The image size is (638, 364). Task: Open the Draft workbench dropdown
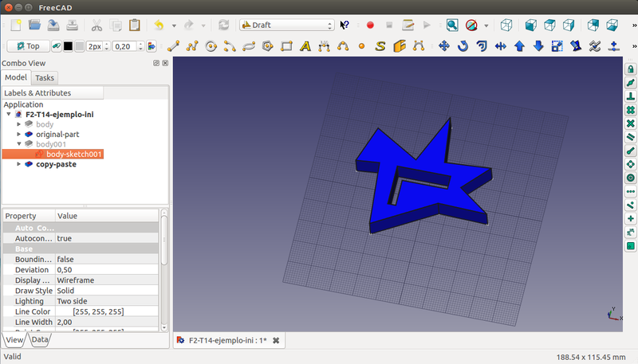pos(286,25)
